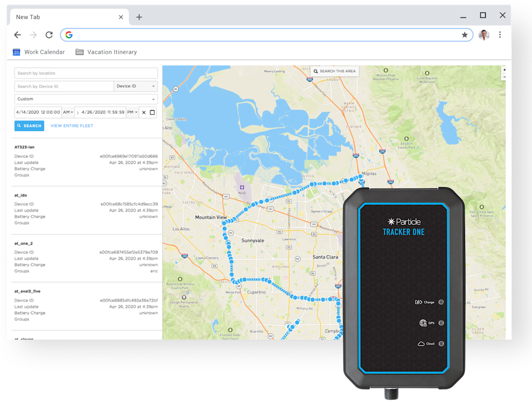Screen dimensions: 532x411
Task: Click device ID e00fce6869e170911a50d666
Action: [129, 156]
